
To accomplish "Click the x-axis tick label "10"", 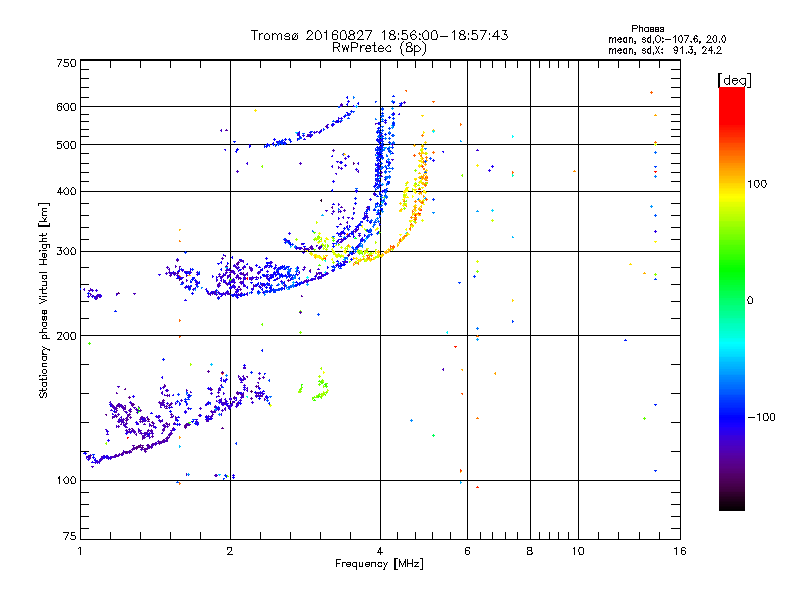I will (578, 551).
